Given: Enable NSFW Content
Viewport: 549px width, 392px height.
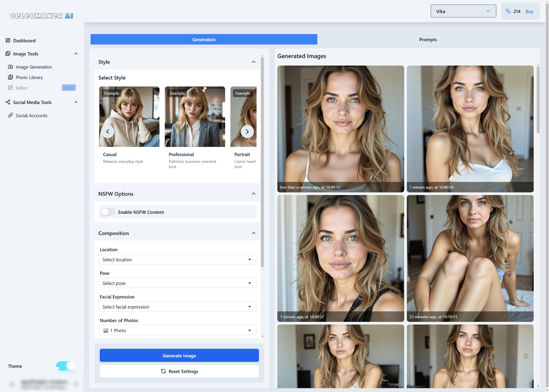Looking at the screenshot, I should pyautogui.click(x=108, y=212).
